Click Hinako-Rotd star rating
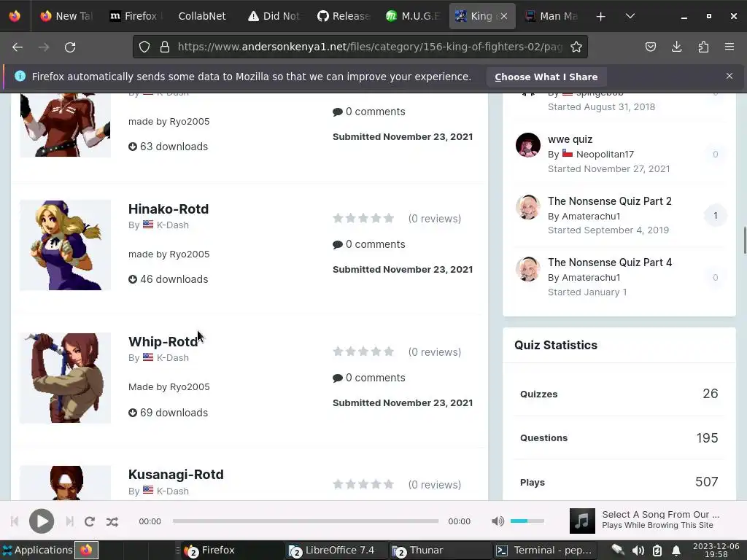This screenshot has width=747, height=560. (363, 219)
